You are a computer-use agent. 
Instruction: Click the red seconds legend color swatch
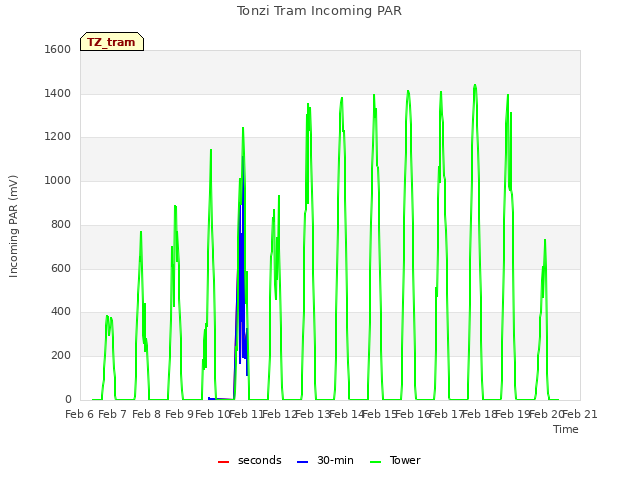tap(224, 462)
